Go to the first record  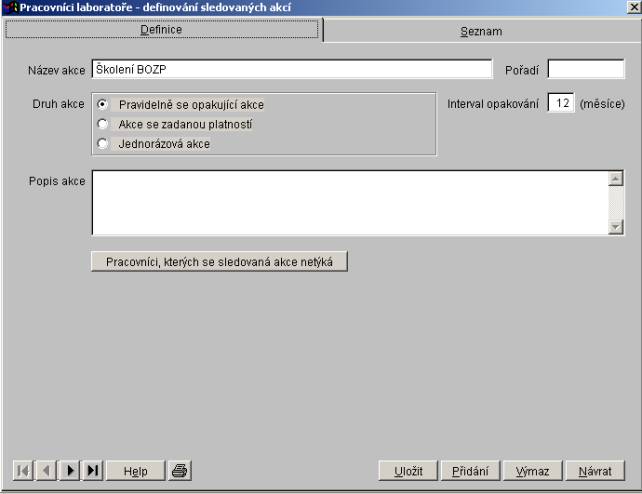(23, 470)
